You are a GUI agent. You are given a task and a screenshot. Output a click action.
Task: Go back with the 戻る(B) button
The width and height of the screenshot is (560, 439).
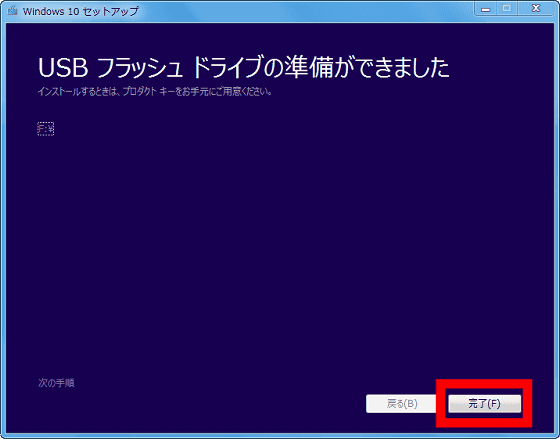[402, 404]
